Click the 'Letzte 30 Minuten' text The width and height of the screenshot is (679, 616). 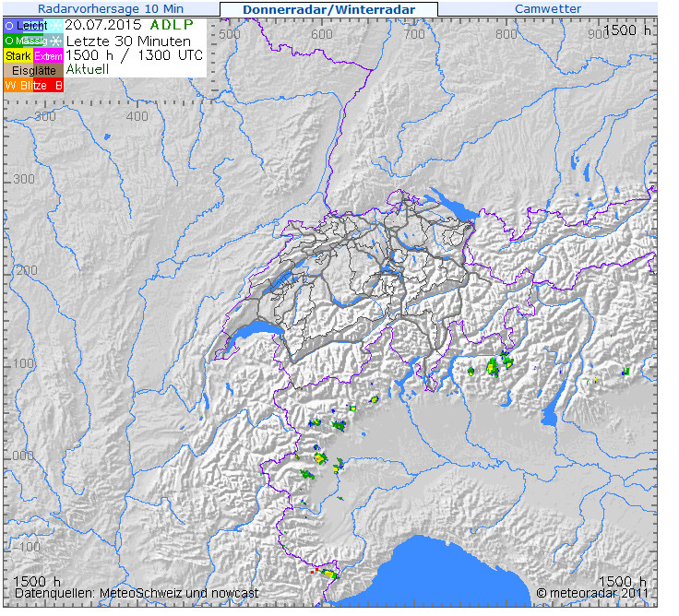point(128,41)
